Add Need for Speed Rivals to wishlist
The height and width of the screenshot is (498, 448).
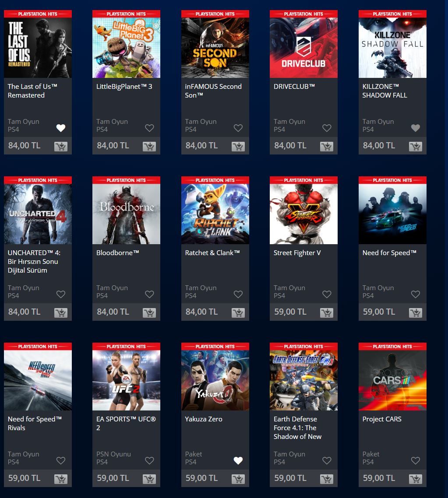tap(61, 460)
